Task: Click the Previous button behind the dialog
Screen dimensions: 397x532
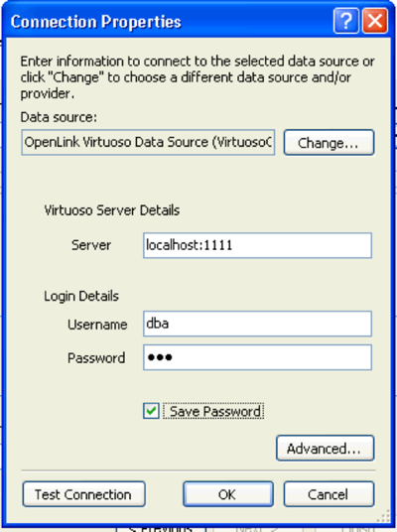Action: (x=161, y=529)
